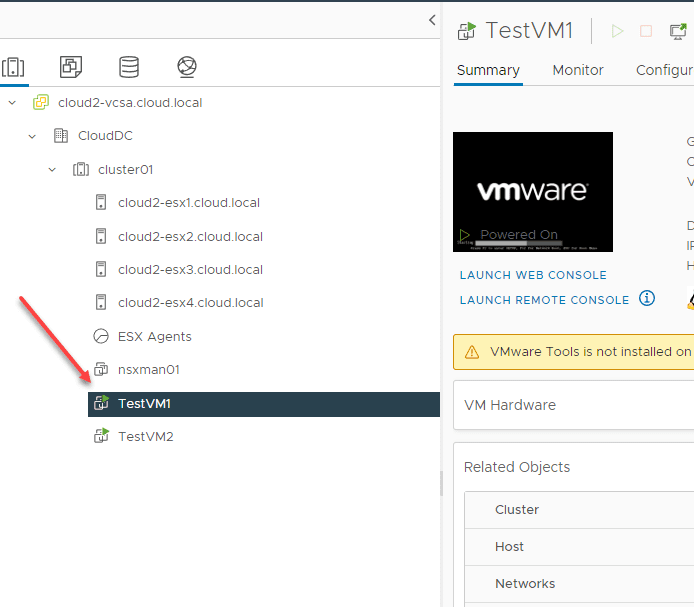
Task: Select the ESX Agents resource pool
Action: click(154, 337)
